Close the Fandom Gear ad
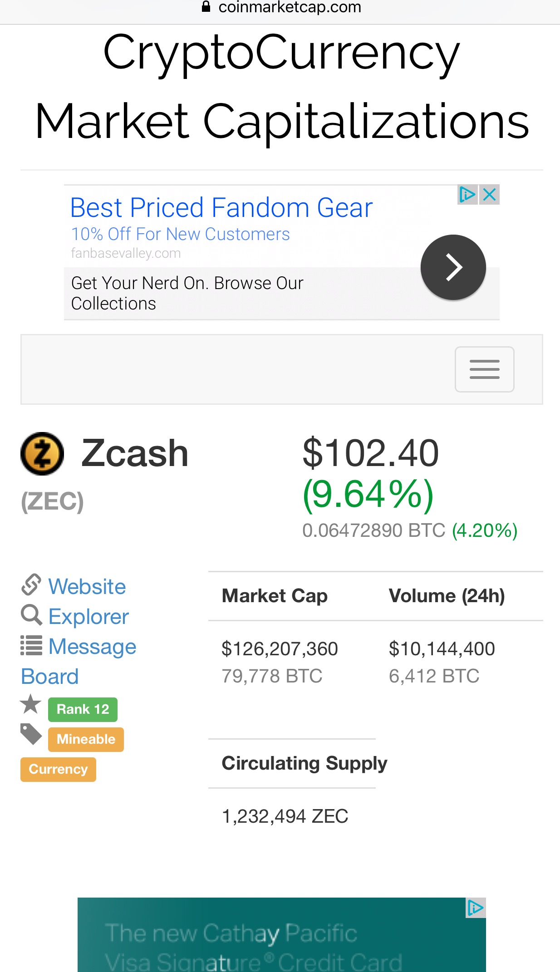The height and width of the screenshot is (972, 560). pyautogui.click(x=490, y=195)
